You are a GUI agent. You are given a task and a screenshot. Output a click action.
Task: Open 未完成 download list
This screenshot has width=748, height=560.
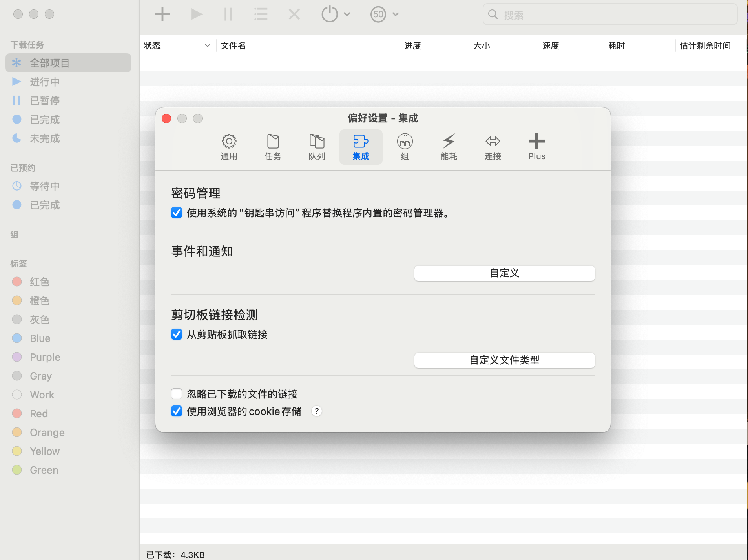[45, 138]
